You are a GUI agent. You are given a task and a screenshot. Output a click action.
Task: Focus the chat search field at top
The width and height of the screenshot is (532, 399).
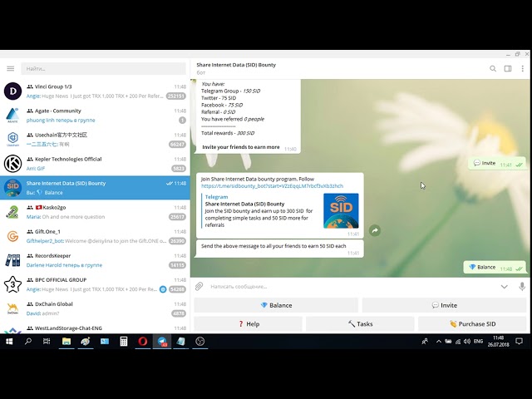[103, 68]
